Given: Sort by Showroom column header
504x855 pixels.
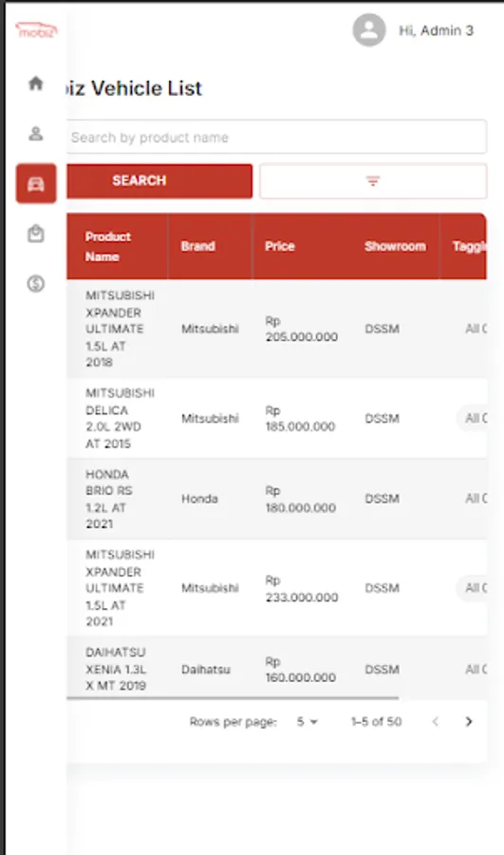Looking at the screenshot, I should point(395,246).
